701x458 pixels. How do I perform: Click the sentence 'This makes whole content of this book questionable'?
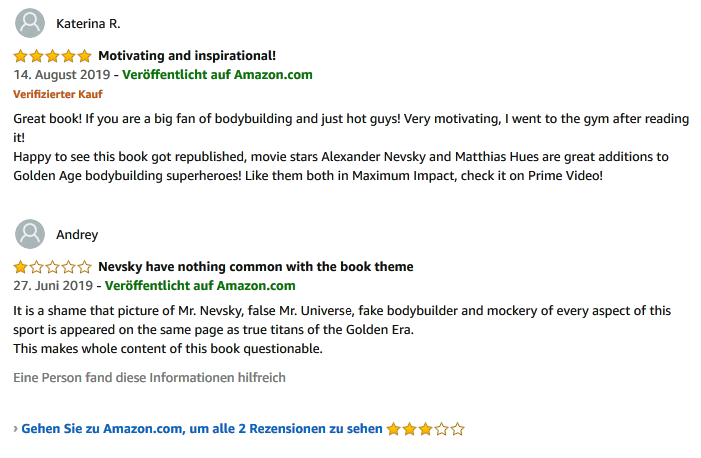pos(168,349)
